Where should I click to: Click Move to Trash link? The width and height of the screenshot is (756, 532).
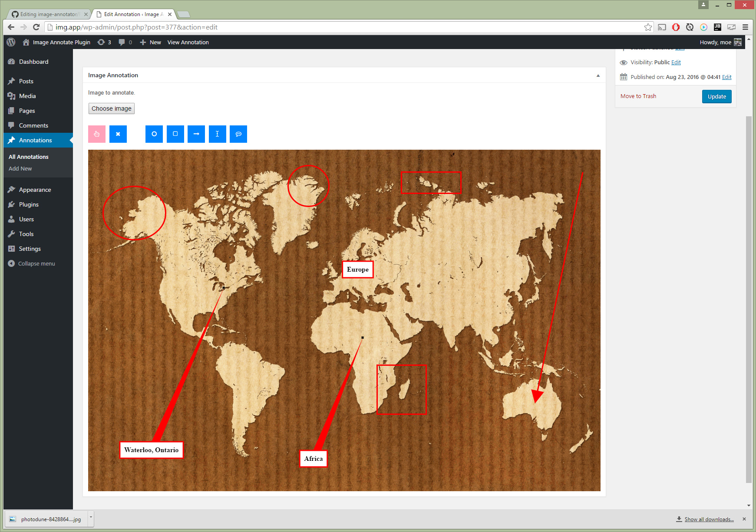(638, 96)
